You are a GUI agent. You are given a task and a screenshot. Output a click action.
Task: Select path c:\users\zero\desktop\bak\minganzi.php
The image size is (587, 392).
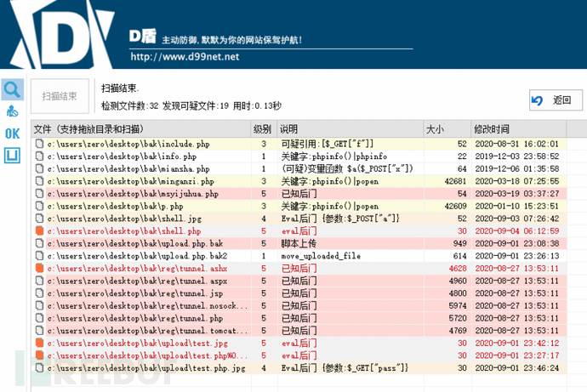[131, 181]
